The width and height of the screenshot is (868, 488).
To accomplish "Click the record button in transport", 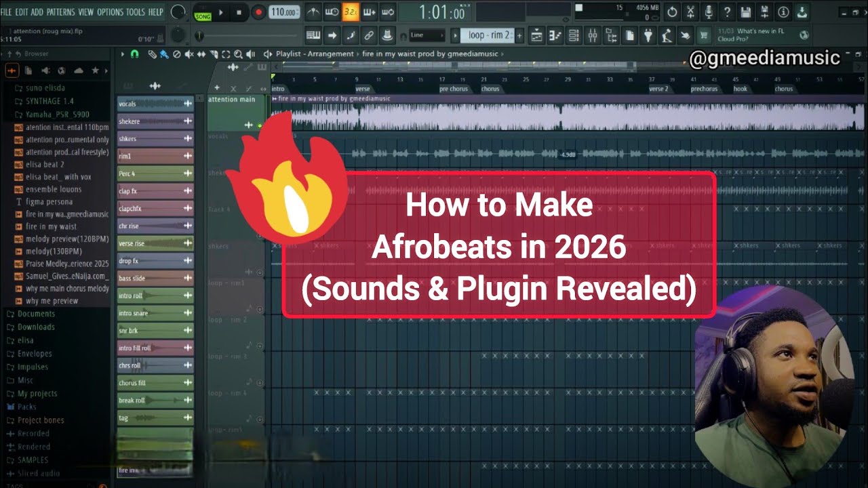I will (x=258, y=12).
